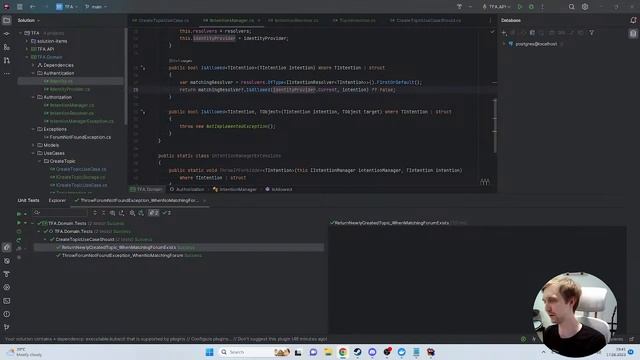Viewport: 640px width, 360px height.
Task: Click the IsAllowed breadcrumb
Action: click(279, 189)
